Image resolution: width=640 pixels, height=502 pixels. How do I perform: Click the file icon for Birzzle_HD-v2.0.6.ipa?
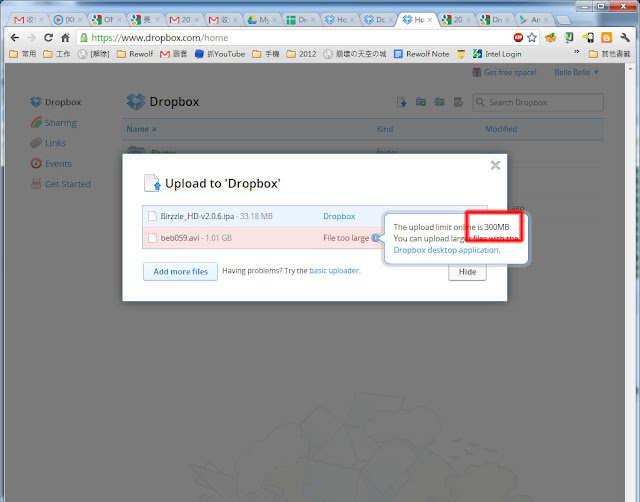[152, 216]
